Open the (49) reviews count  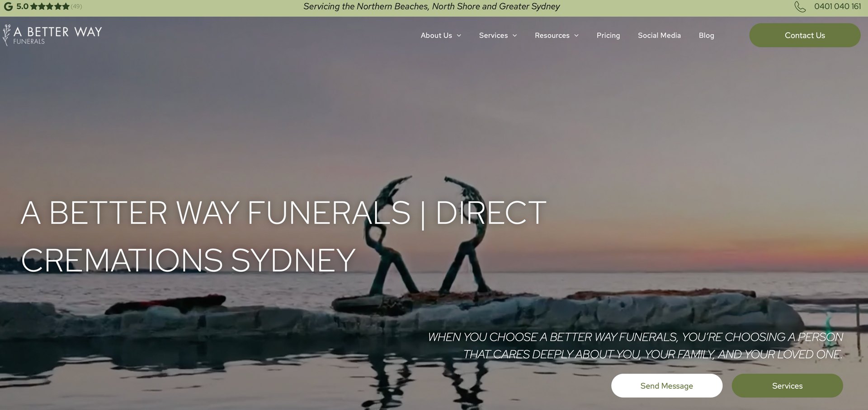tap(76, 6)
